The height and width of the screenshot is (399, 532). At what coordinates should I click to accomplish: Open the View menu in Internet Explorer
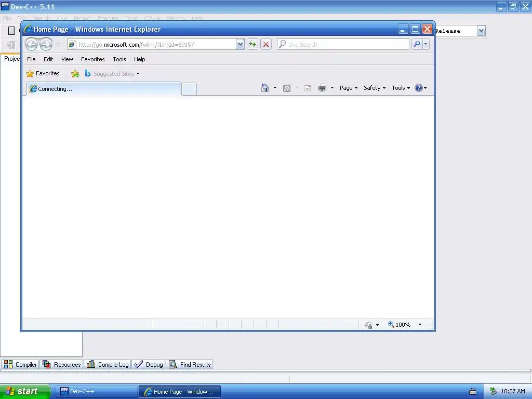67,59
